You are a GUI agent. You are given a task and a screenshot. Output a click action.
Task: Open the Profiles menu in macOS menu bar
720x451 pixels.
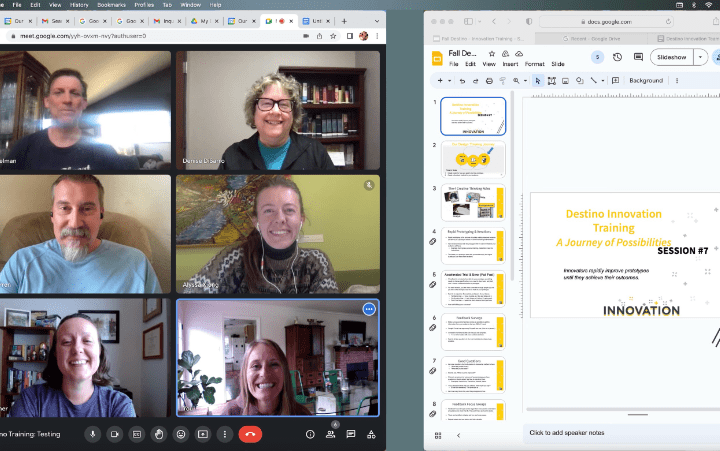[144, 5]
